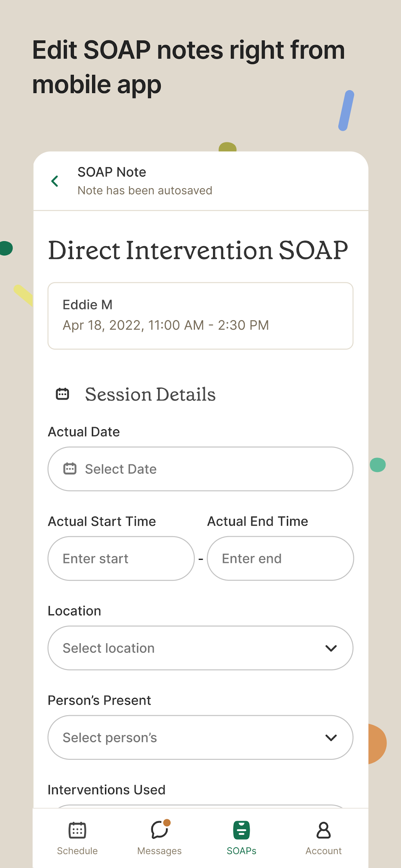Switch to the Account tab label

323,851
